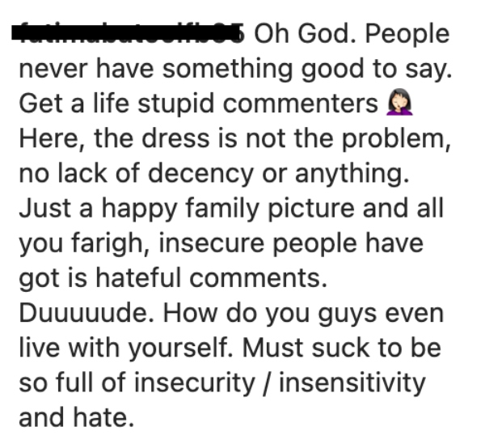Click the word 'farigh,'
Image resolution: width=485 pixels, height=448 pixels.
(111, 243)
